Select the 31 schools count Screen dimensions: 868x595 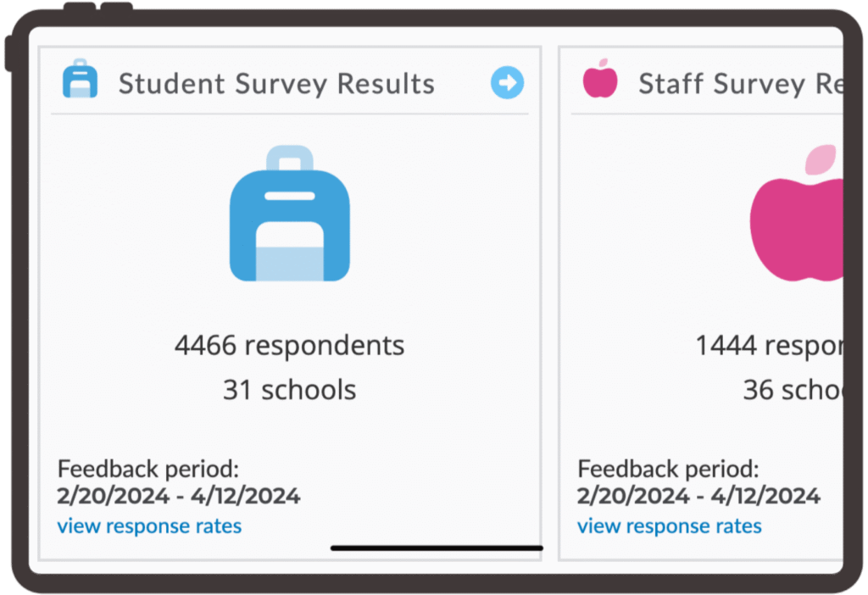290,390
